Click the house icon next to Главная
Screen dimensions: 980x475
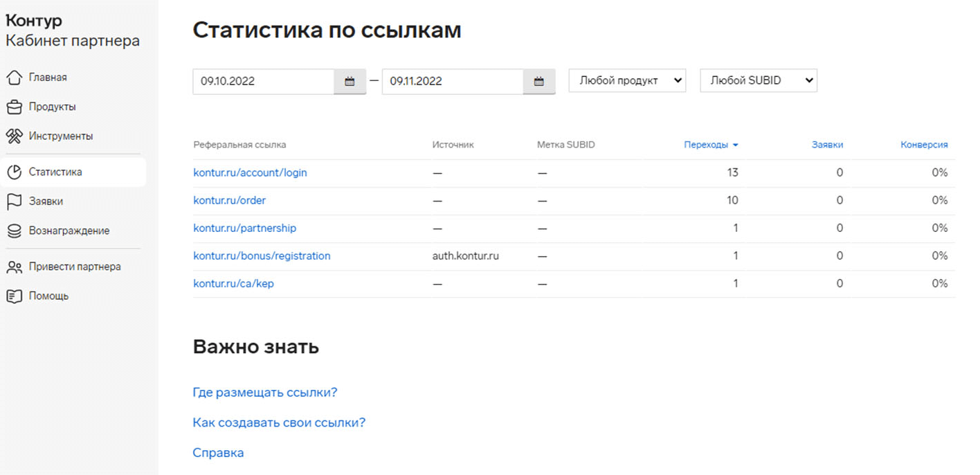(14, 78)
